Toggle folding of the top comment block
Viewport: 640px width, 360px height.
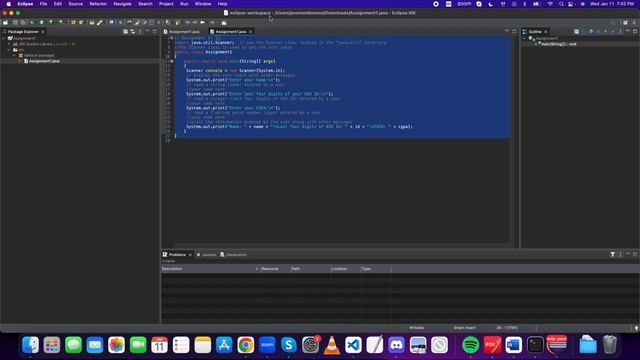(x=172, y=38)
